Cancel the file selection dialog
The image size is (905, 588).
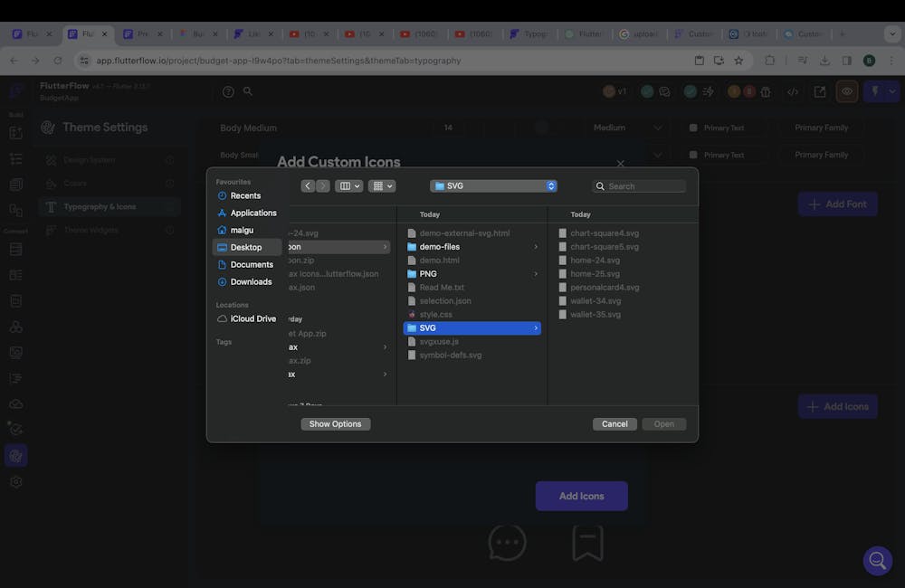(x=614, y=423)
